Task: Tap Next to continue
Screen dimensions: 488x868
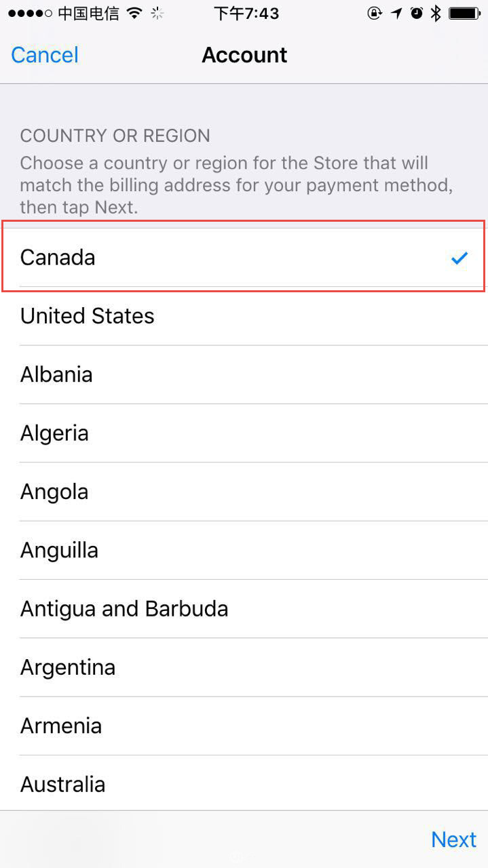Action: pos(453,840)
